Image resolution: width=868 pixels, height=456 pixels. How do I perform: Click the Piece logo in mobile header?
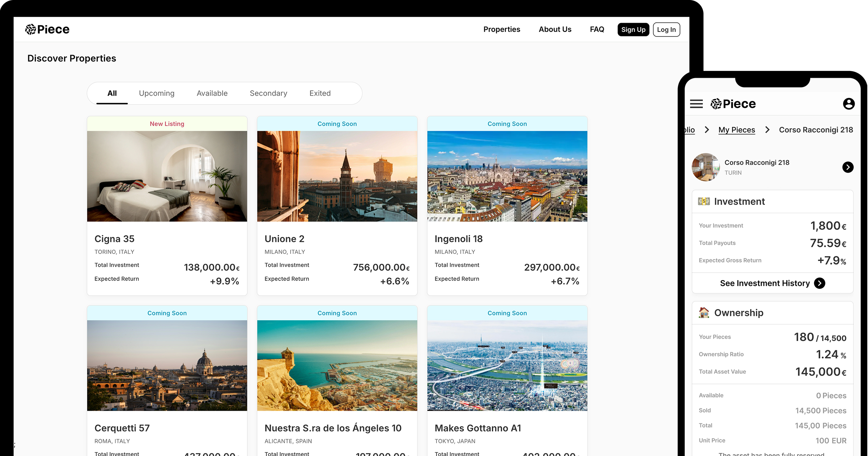pos(733,104)
